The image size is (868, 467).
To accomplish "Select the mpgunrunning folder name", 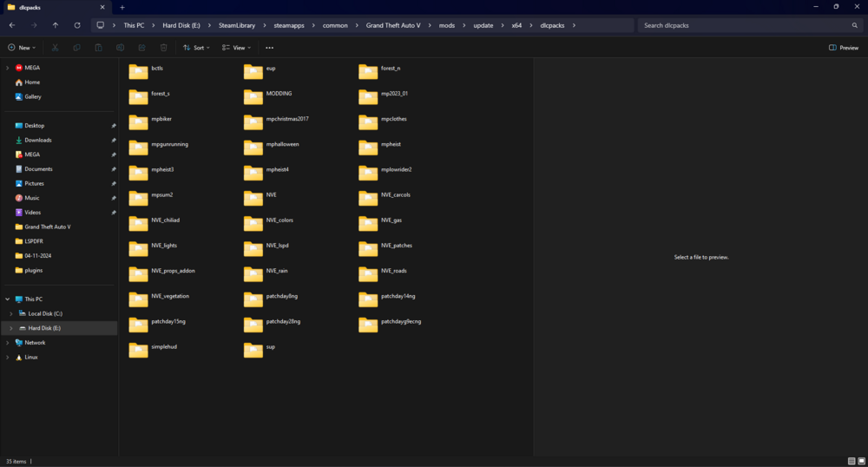I will click(x=169, y=144).
